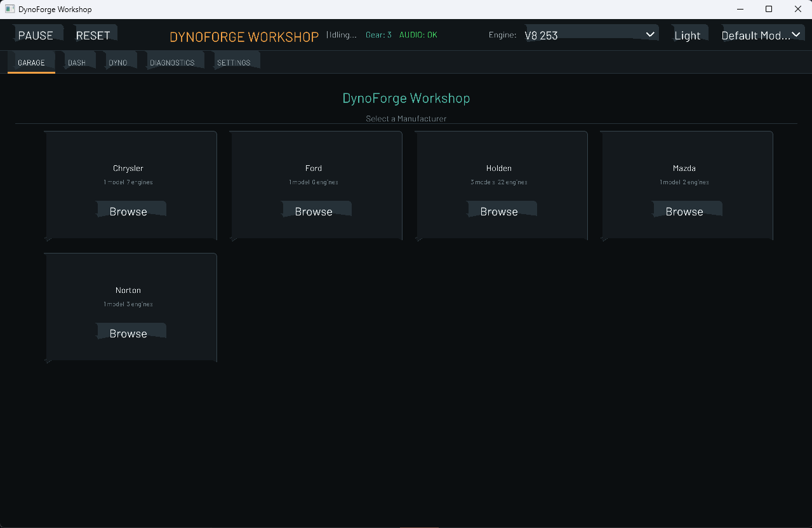Image resolution: width=812 pixels, height=528 pixels.
Task: Open the Default Mod... dropdown
Action: tap(762, 35)
